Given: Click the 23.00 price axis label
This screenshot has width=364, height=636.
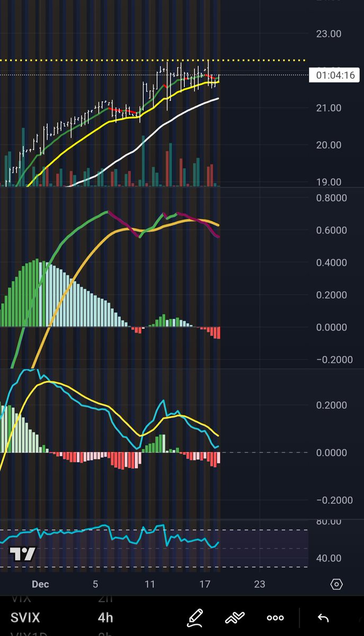Looking at the screenshot, I should click(329, 33).
